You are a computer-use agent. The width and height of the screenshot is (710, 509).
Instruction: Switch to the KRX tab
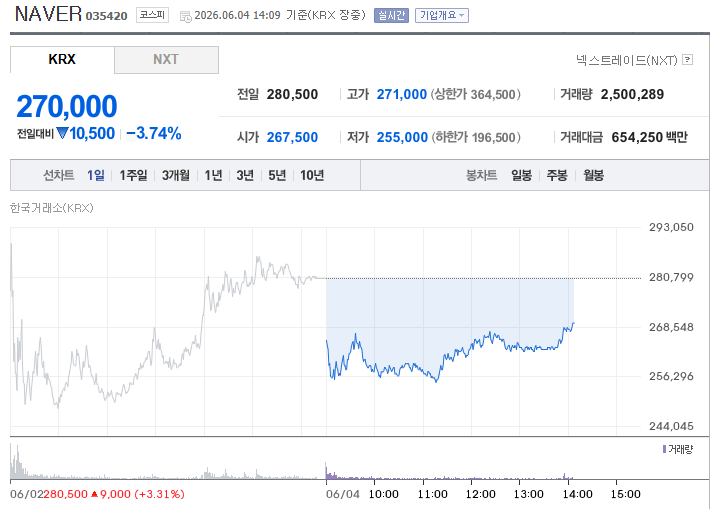pyautogui.click(x=62, y=59)
